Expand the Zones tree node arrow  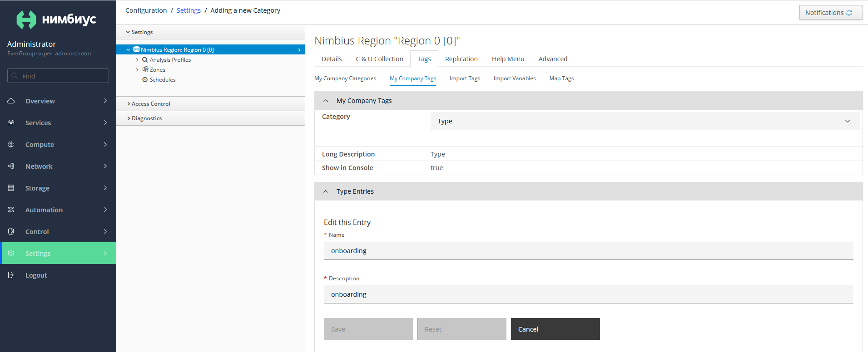coord(137,70)
